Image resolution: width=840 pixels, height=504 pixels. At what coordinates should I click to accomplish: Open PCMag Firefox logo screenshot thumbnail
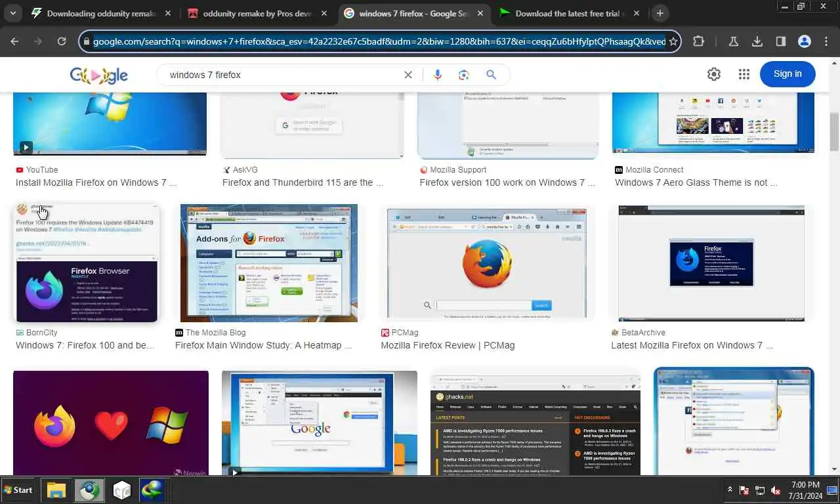coord(487,263)
